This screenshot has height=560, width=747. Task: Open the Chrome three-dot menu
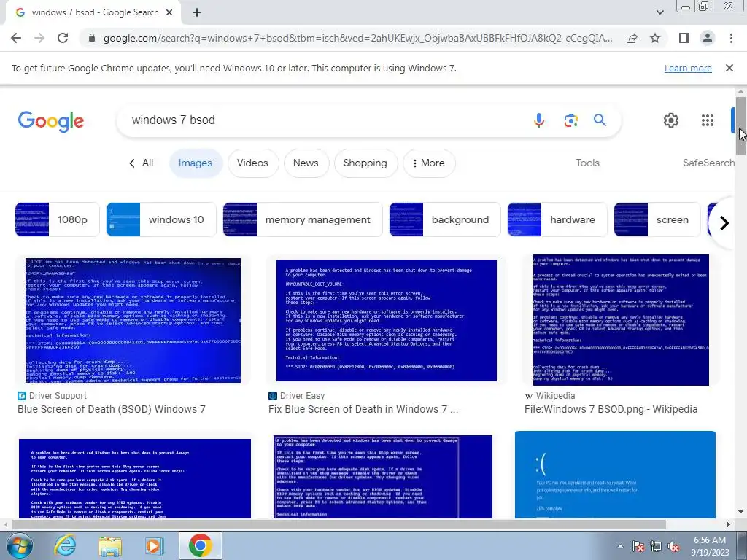point(731,38)
